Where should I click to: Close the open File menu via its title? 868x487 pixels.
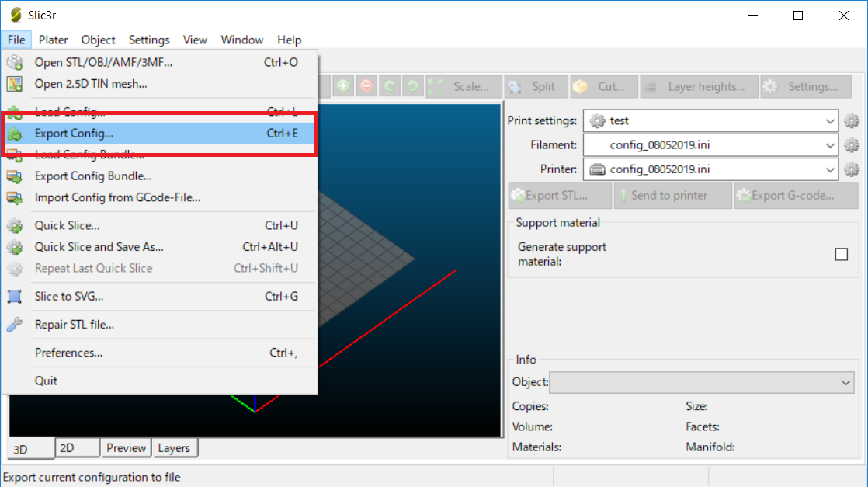coord(16,40)
